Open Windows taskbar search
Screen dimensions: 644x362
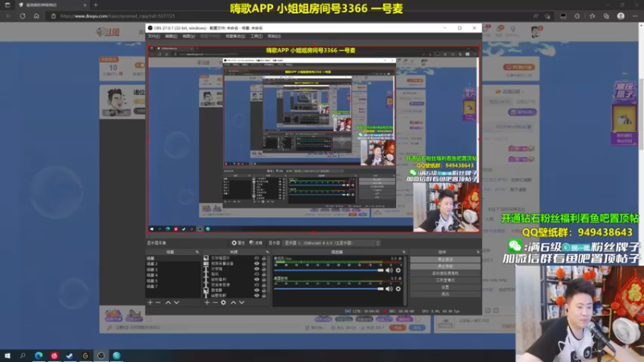(x=23, y=356)
